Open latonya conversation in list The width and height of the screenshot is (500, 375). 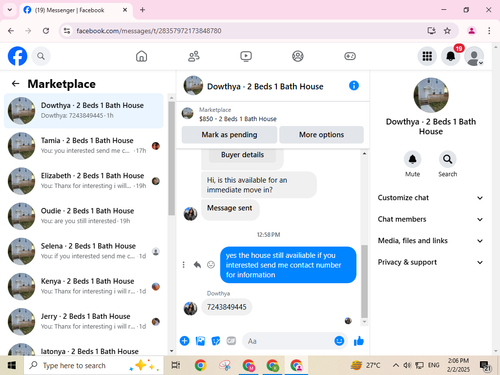[x=84, y=349]
